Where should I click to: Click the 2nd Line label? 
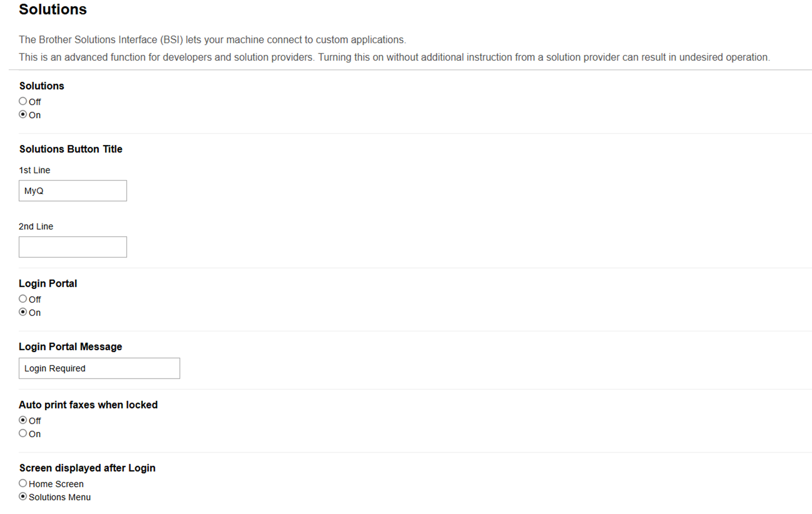[36, 227]
